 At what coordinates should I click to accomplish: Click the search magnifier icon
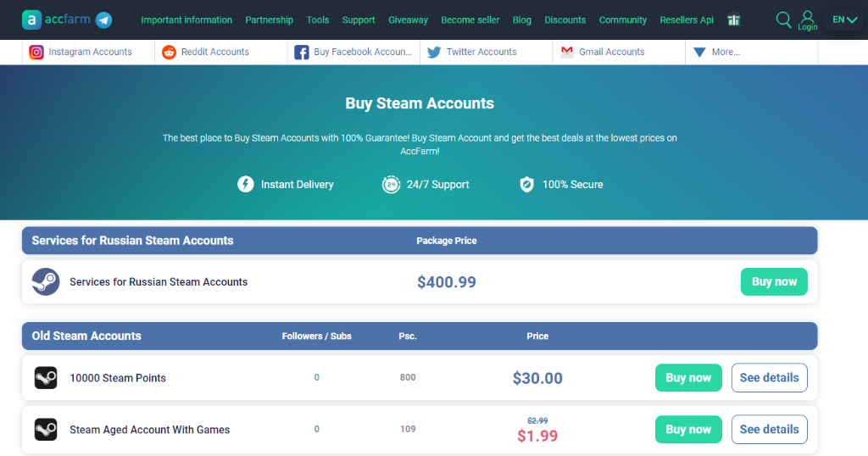point(783,20)
